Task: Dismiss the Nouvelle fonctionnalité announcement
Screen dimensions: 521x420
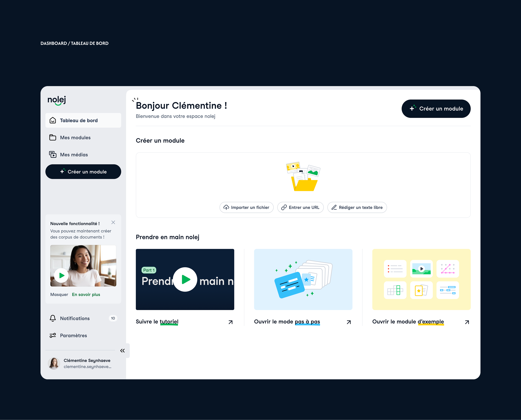Action: click(113, 222)
